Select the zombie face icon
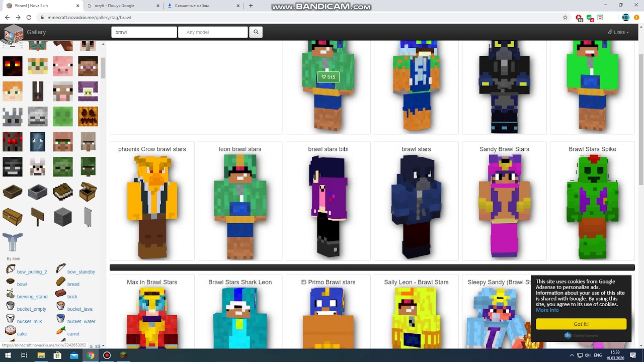This screenshot has width=644, height=362. [x=63, y=166]
